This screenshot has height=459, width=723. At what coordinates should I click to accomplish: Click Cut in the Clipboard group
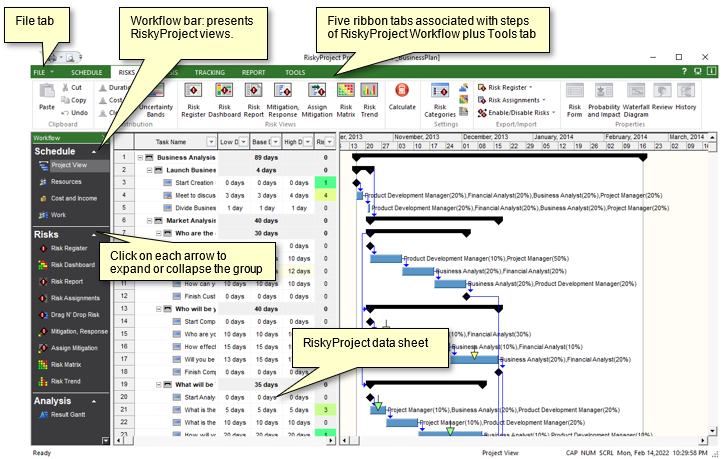(72, 87)
